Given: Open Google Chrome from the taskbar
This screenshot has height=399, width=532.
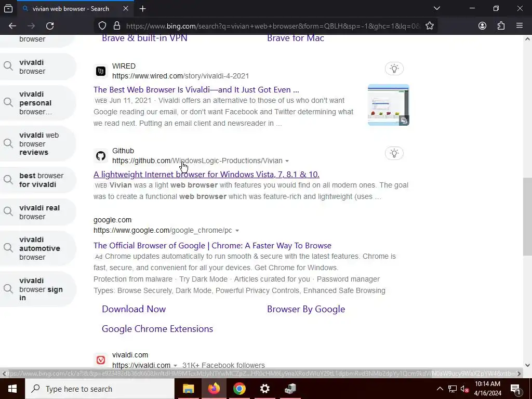Looking at the screenshot, I should (x=239, y=389).
